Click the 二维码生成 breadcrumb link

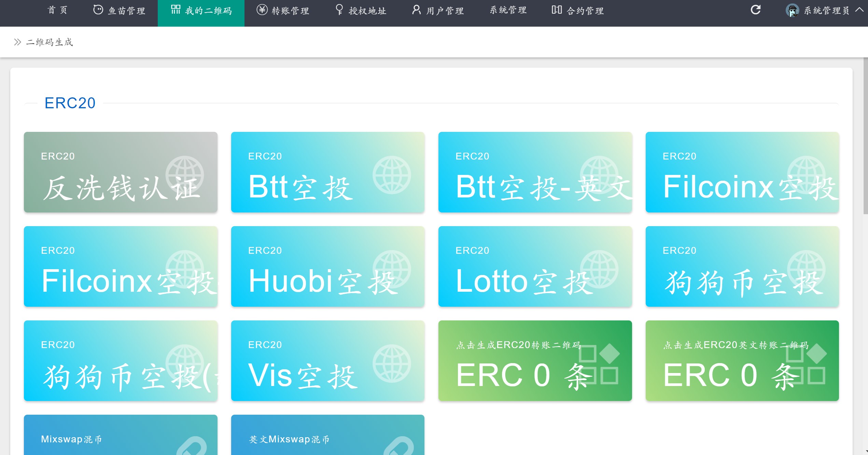coord(50,42)
